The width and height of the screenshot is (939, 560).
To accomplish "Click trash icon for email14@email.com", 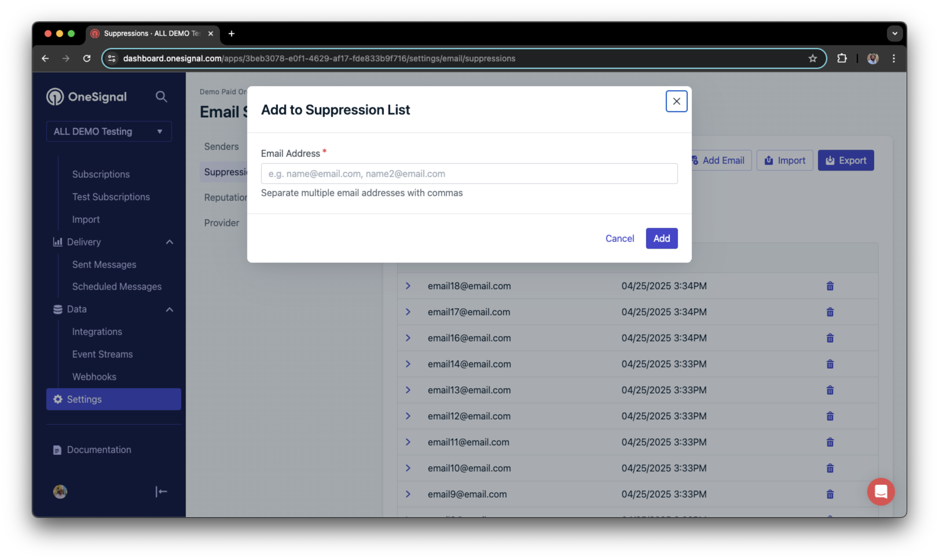I will pos(830,364).
